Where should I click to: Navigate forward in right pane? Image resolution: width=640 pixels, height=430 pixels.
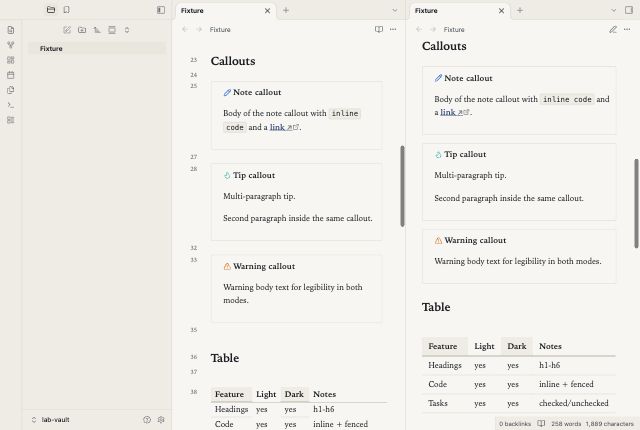pyautogui.click(x=433, y=29)
